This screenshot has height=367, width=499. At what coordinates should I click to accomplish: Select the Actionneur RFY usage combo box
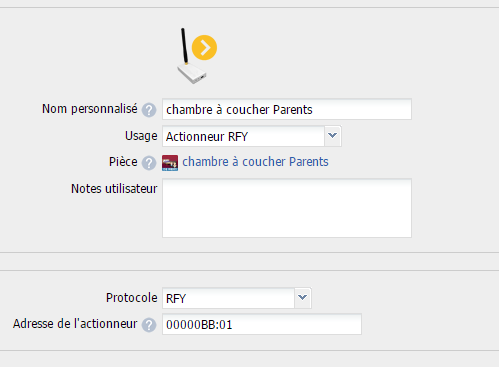(252, 136)
